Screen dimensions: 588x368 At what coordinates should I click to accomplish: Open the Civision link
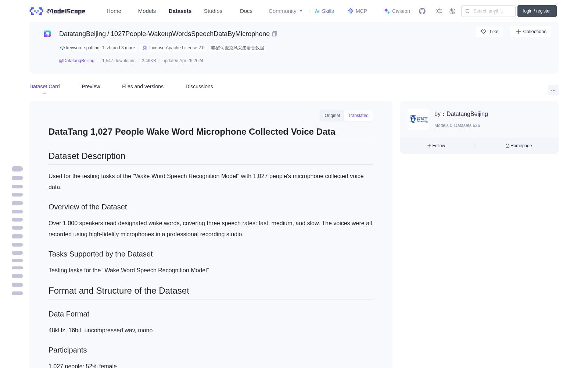397,11
